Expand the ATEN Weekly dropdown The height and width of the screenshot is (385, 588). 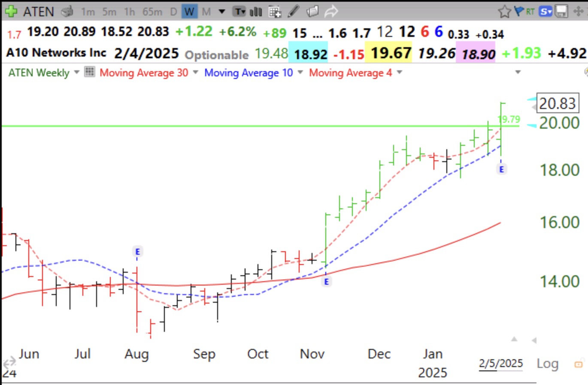76,73
